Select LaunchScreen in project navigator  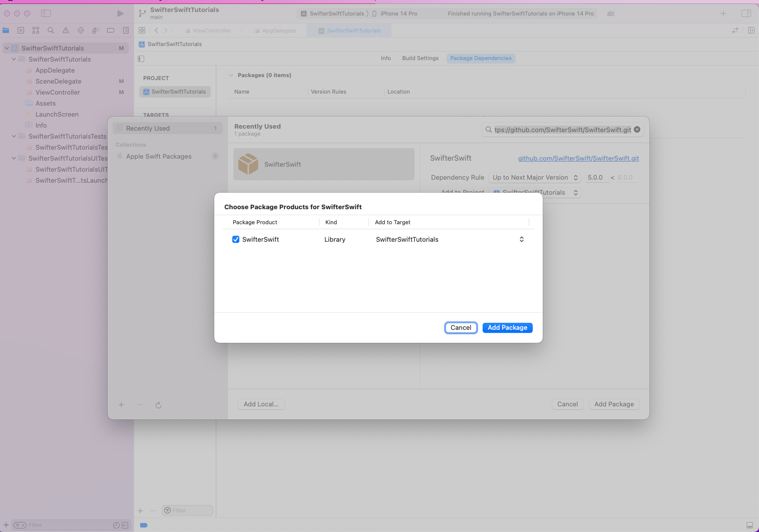tap(57, 115)
